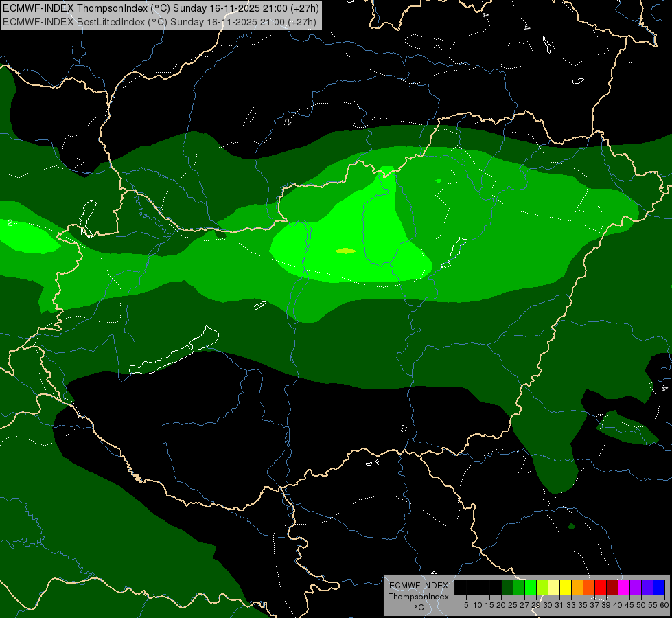
Task: Click the legend tick value 50
Action: 640,605
